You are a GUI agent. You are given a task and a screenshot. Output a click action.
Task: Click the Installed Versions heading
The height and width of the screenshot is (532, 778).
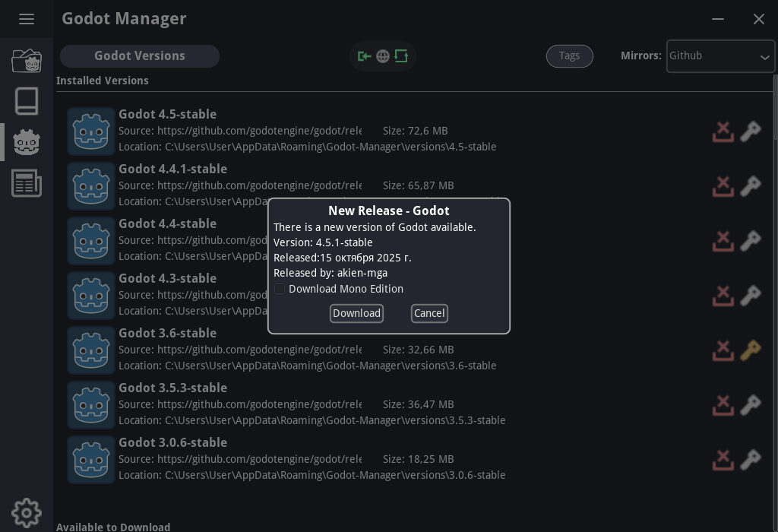103,81
